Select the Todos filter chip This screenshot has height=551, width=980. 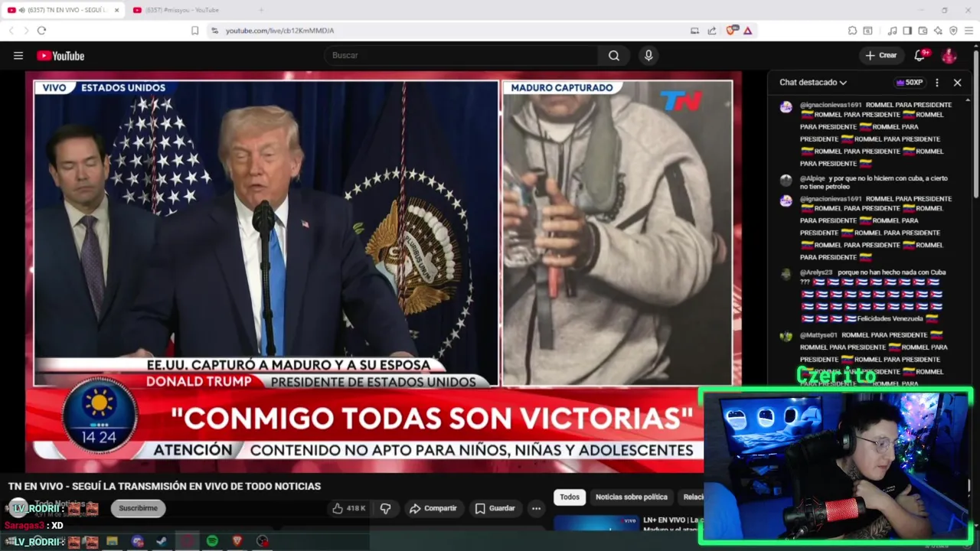point(570,497)
